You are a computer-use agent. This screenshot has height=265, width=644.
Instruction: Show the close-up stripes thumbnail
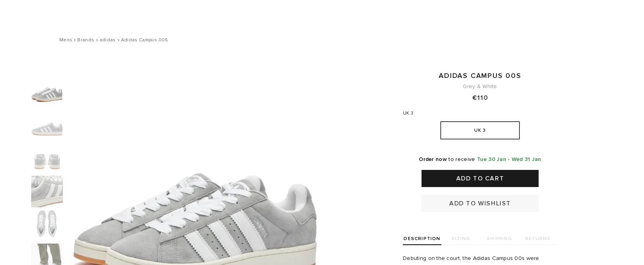coord(47,191)
